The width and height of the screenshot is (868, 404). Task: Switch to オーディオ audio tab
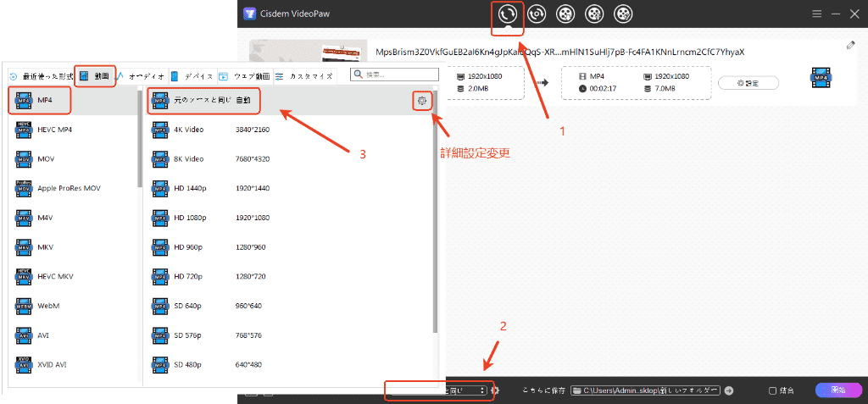pos(141,76)
